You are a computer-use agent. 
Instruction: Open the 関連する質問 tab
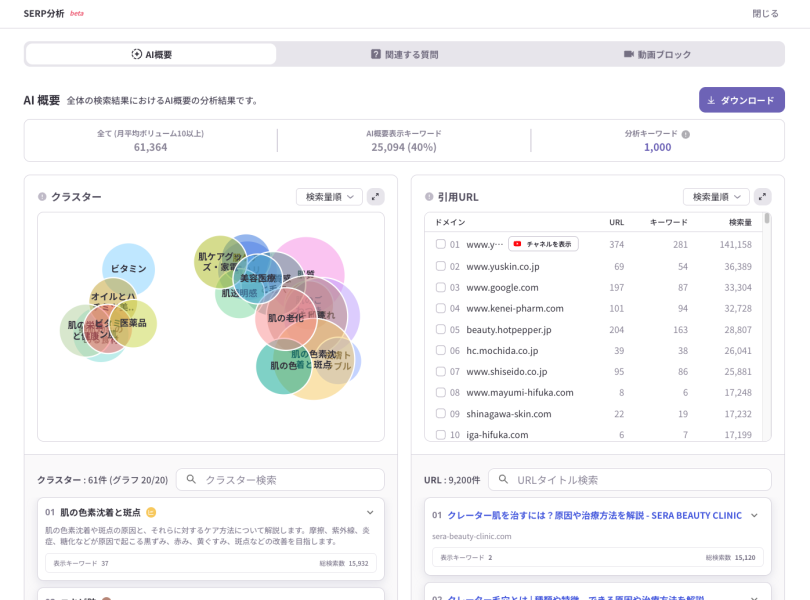(404, 54)
